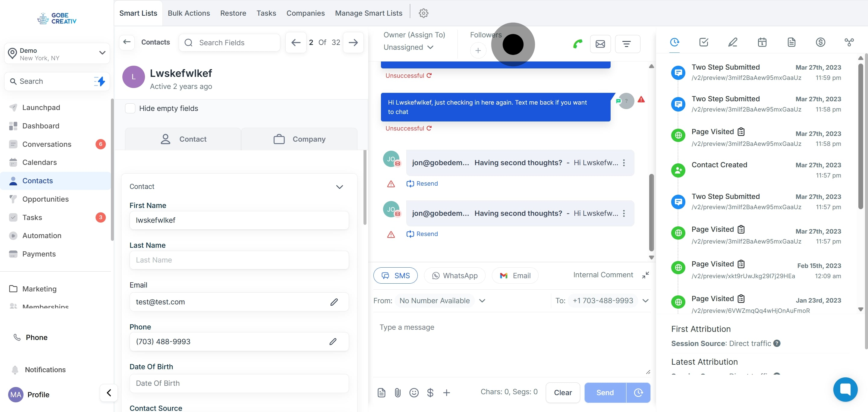This screenshot has width=868, height=412.
Task: Click the green phone call icon
Action: [577, 44]
